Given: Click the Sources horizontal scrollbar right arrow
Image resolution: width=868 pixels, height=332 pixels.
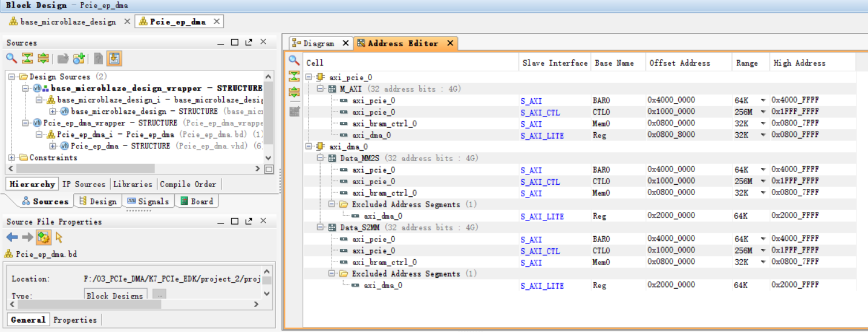Looking at the screenshot, I should [x=258, y=169].
